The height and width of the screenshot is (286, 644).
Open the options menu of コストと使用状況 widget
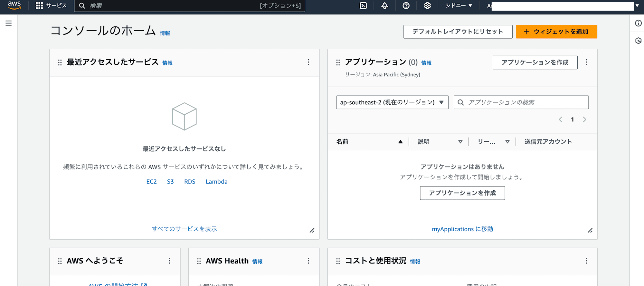[x=587, y=261]
